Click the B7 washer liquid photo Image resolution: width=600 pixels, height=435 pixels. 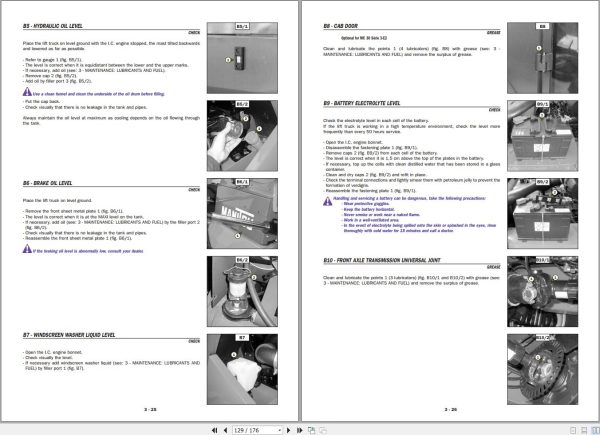pos(242,369)
